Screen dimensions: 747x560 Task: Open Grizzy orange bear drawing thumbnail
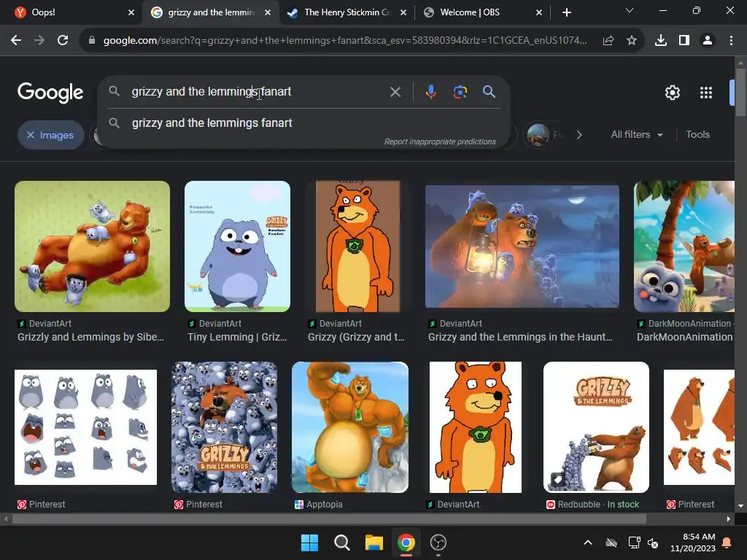click(x=357, y=246)
